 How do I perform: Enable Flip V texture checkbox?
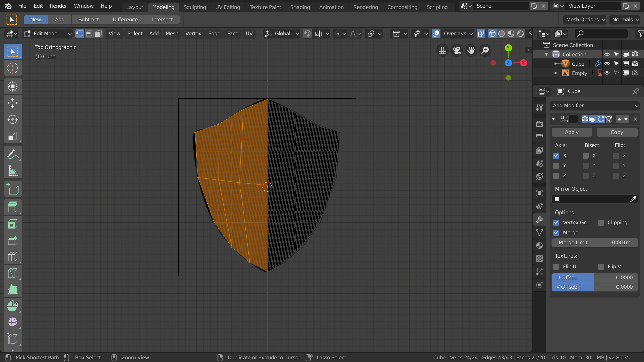pyautogui.click(x=601, y=267)
